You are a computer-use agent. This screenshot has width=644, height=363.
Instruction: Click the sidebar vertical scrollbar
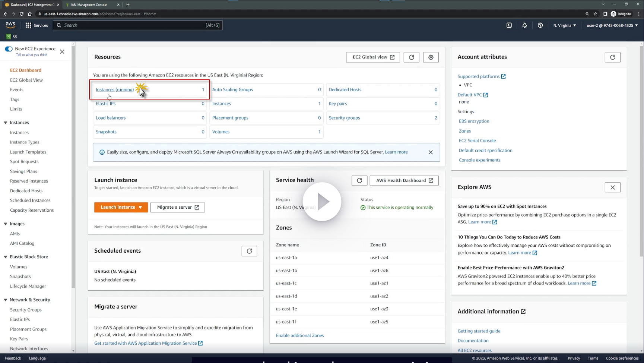[x=73, y=168]
